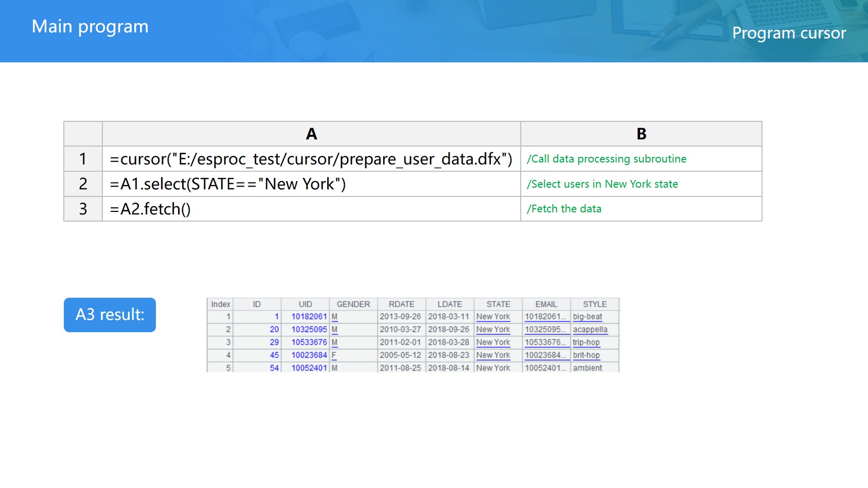
Task: Click column header A in the code grid
Action: click(x=311, y=134)
